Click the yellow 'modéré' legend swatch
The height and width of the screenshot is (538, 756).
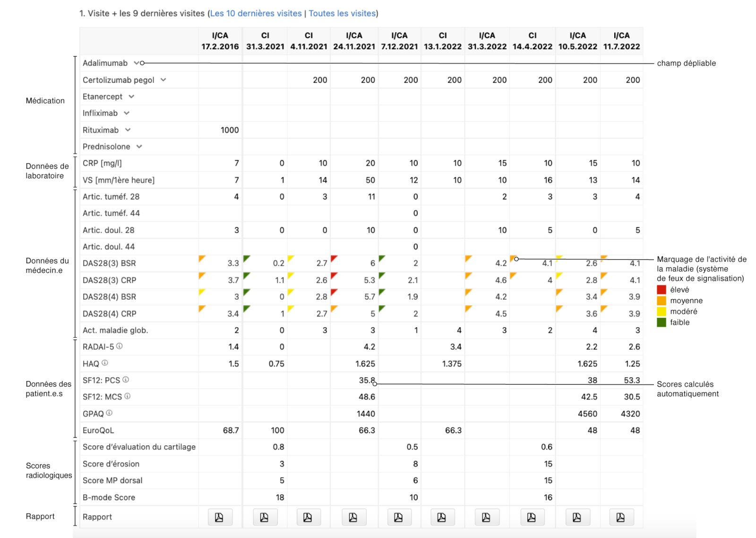click(x=661, y=312)
